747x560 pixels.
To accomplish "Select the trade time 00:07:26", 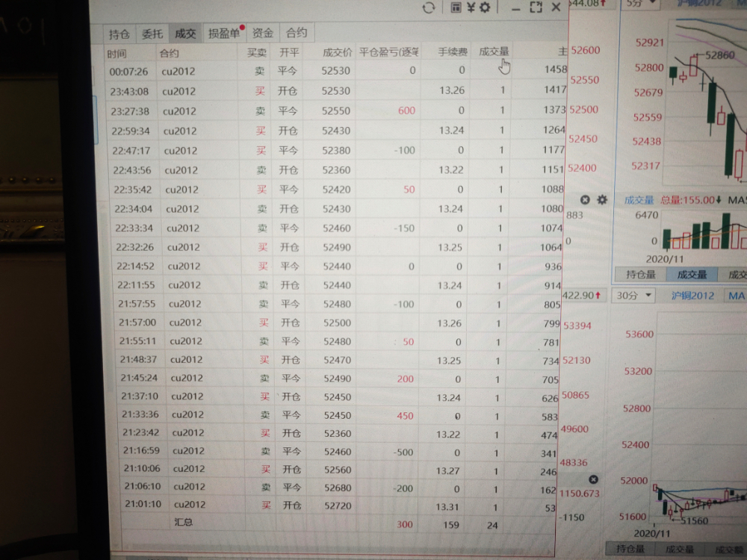I will click(128, 72).
